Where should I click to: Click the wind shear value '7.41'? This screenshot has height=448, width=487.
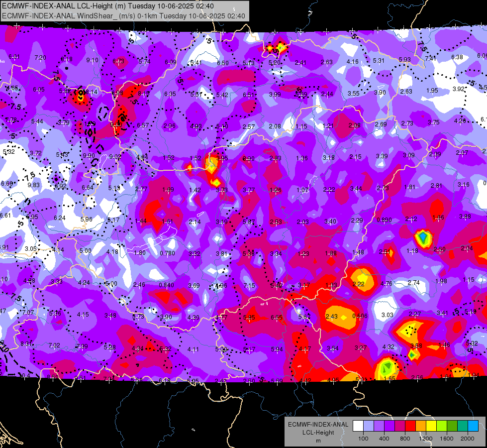pos(430,58)
